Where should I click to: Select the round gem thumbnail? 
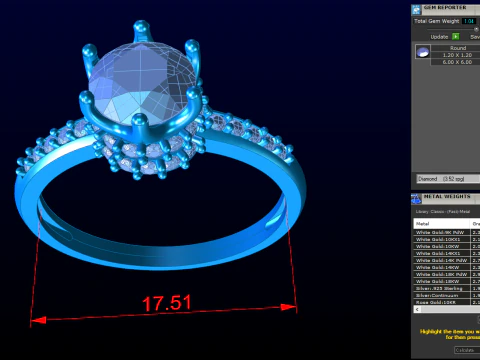(x=423, y=52)
